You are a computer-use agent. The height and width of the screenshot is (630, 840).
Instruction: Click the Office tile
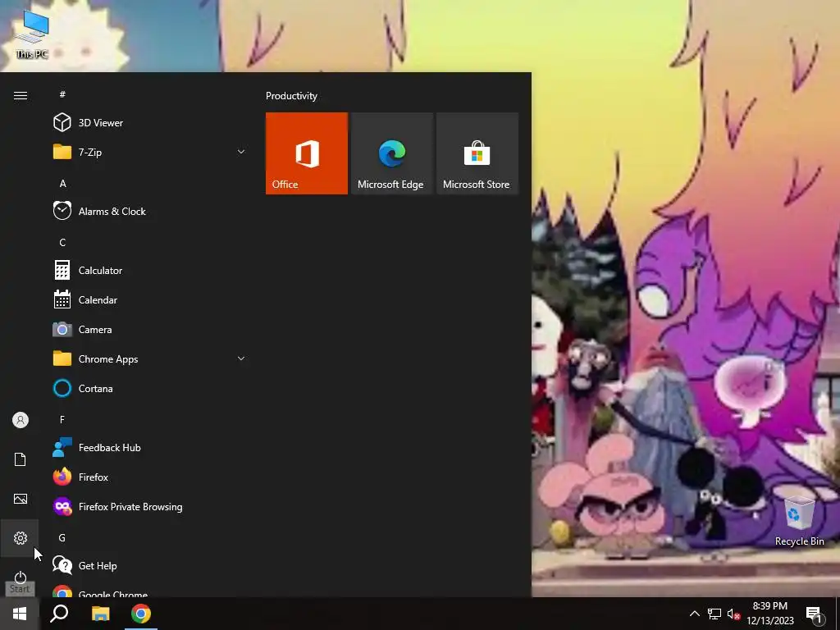[x=307, y=153]
